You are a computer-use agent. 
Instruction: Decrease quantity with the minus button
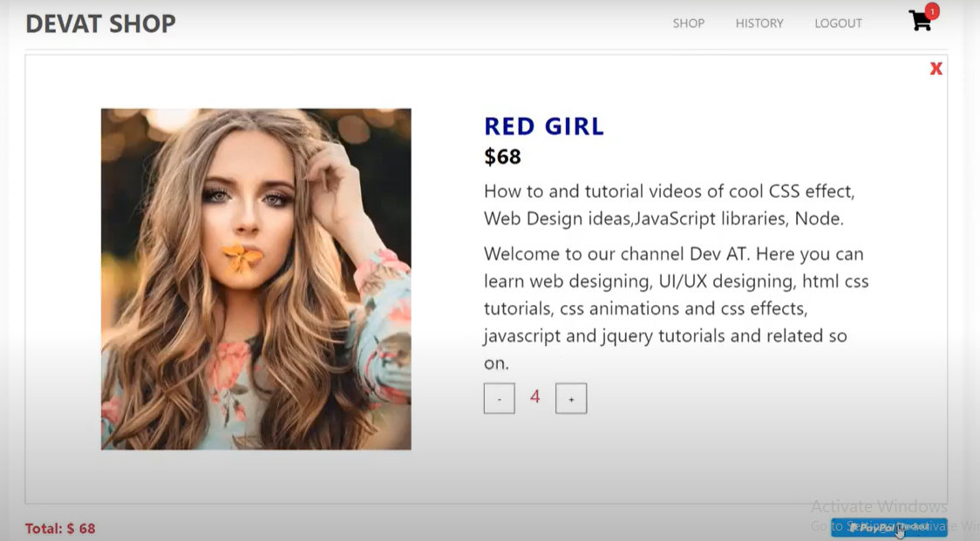pyautogui.click(x=500, y=399)
